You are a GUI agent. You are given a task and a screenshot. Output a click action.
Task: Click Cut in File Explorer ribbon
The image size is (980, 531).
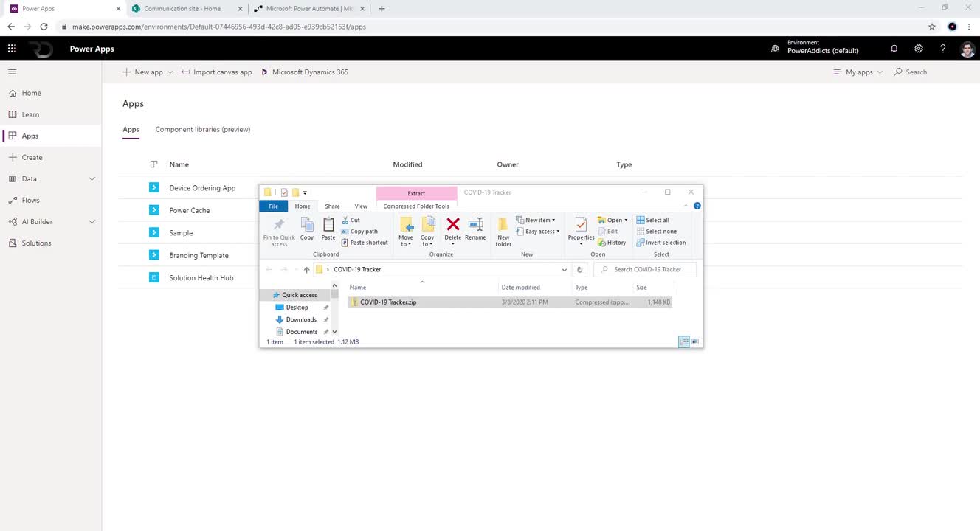351,220
